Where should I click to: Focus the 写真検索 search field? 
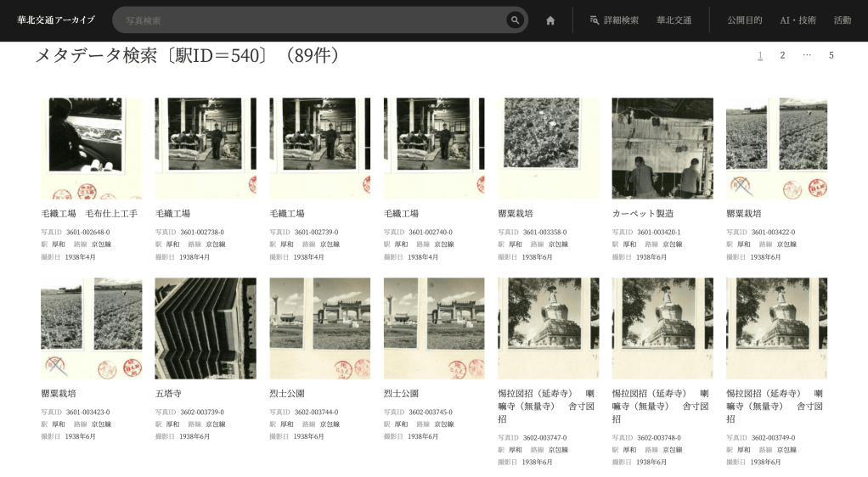(310, 20)
